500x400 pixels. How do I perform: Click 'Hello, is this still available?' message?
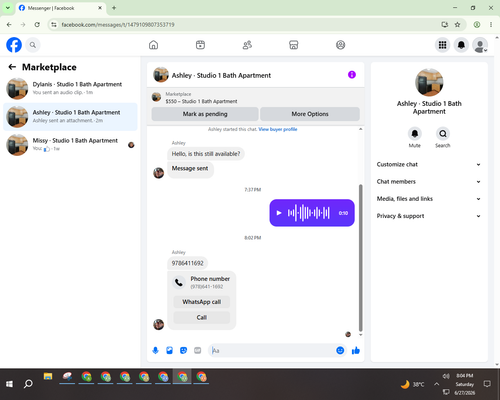[x=206, y=154]
